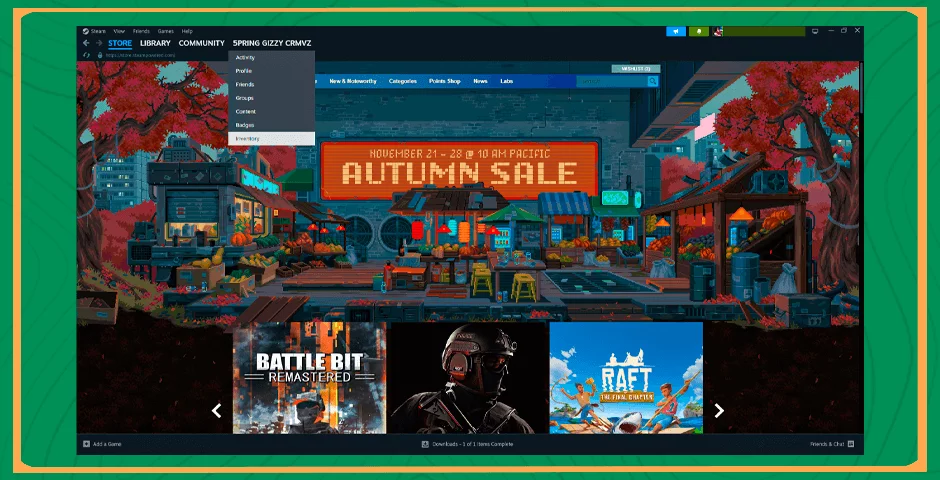Click the profile avatar picture
The width and height of the screenshot is (940, 480).
718,31
